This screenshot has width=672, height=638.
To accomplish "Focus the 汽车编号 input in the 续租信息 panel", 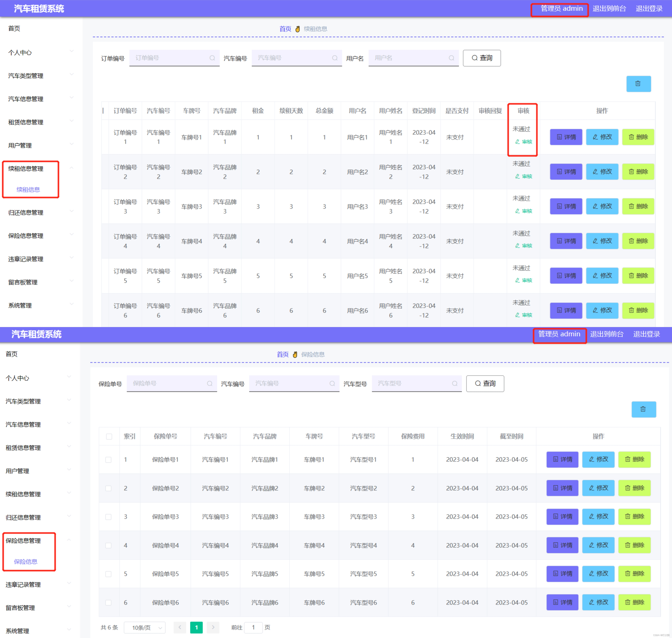I will coord(297,58).
